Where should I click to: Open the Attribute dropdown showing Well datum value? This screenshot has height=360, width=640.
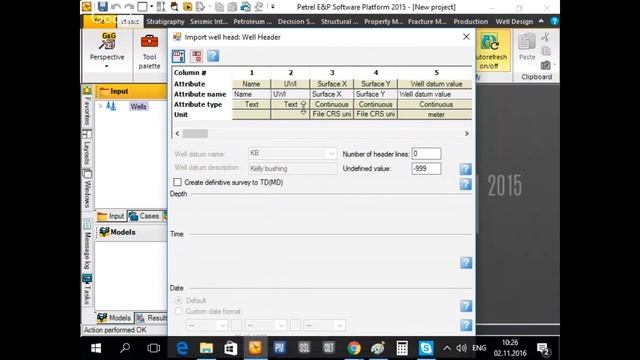[x=436, y=84]
